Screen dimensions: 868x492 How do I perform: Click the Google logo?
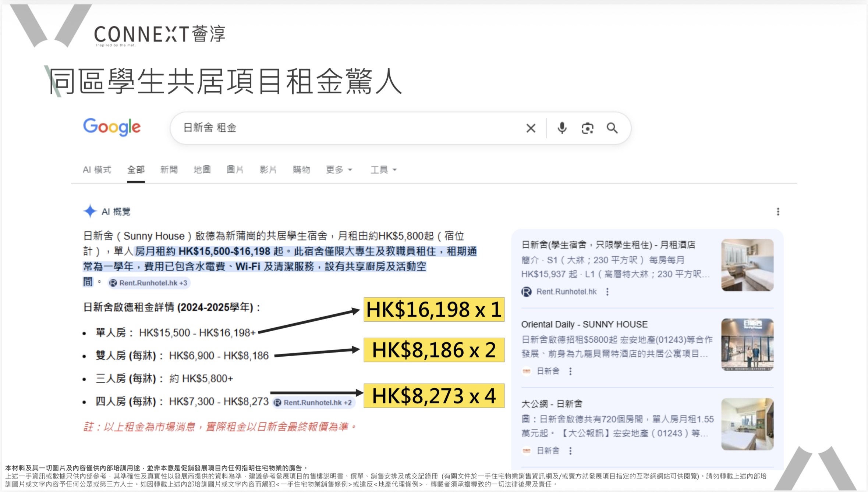click(112, 127)
